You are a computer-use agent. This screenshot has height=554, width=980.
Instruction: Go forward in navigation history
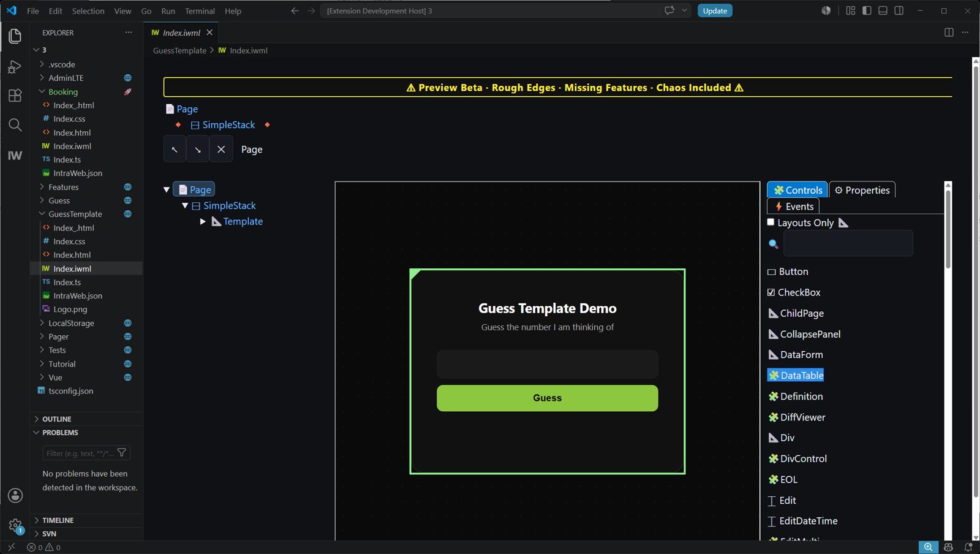pos(311,10)
